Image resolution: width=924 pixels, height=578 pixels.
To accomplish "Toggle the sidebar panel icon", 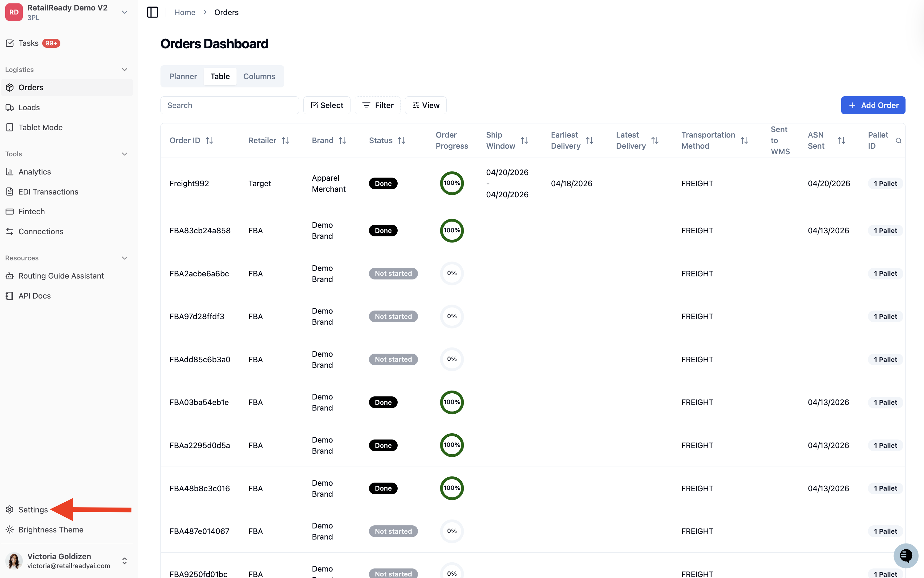I will [152, 12].
